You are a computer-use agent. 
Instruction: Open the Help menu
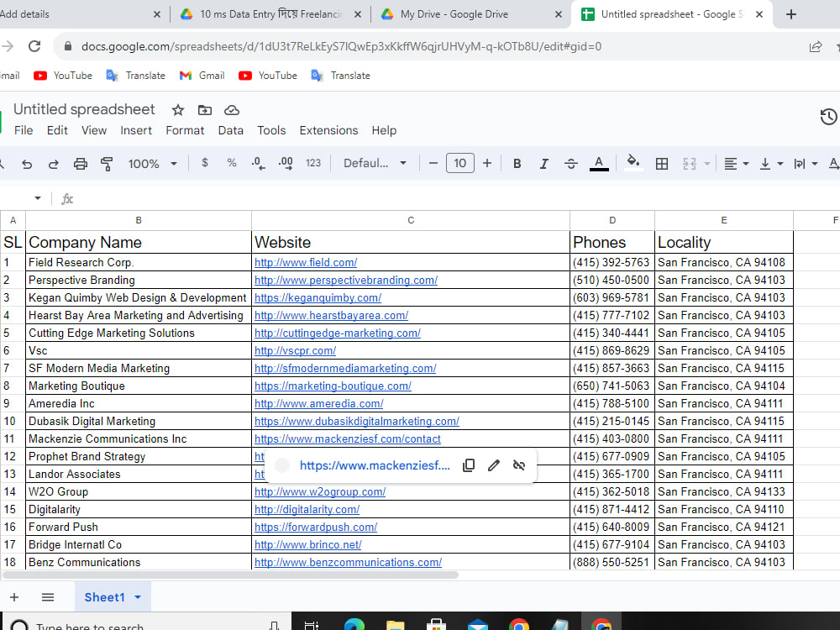(x=384, y=130)
